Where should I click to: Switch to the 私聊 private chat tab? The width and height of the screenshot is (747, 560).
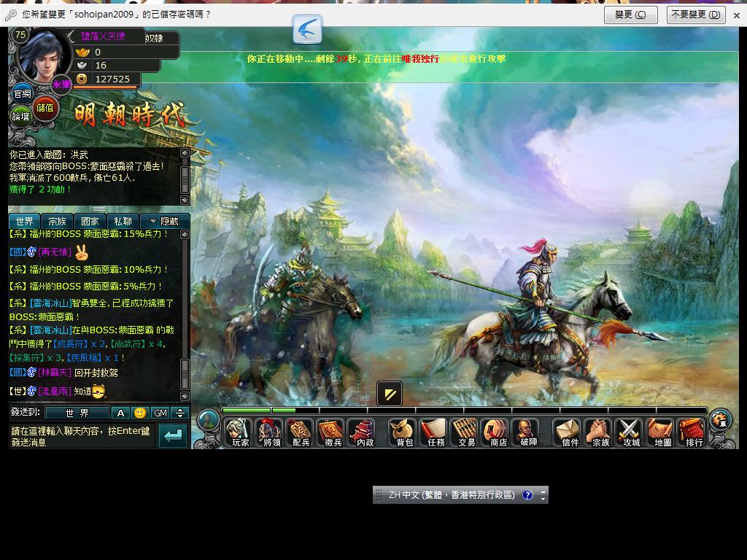pyautogui.click(x=123, y=222)
